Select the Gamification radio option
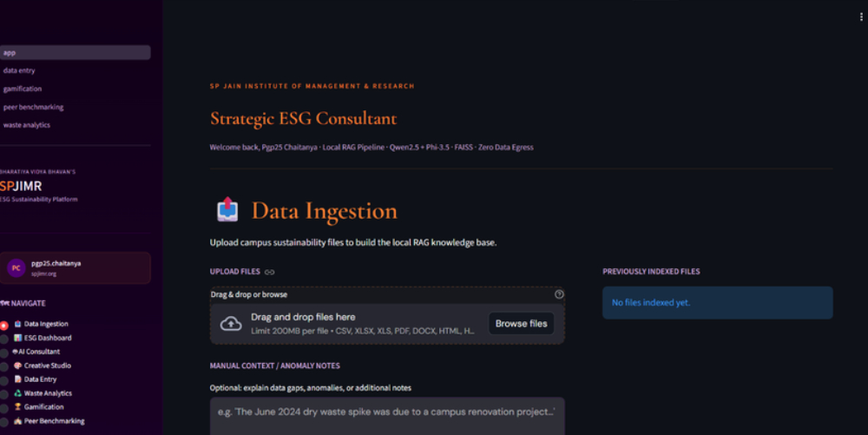Image resolution: width=868 pixels, height=435 pixels. pyautogui.click(x=3, y=408)
